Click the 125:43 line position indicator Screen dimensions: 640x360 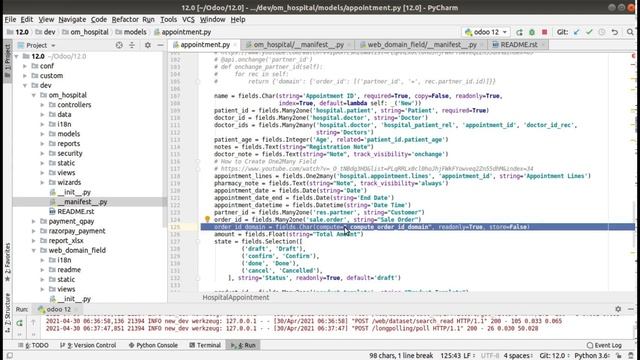click(450, 356)
